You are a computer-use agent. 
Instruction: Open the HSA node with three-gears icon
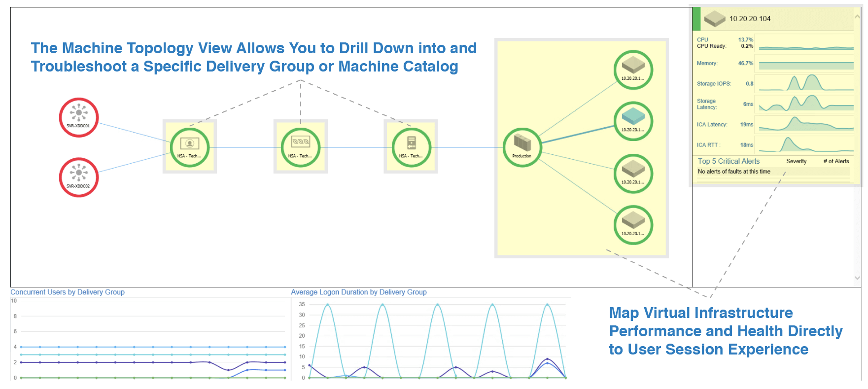[x=301, y=147]
